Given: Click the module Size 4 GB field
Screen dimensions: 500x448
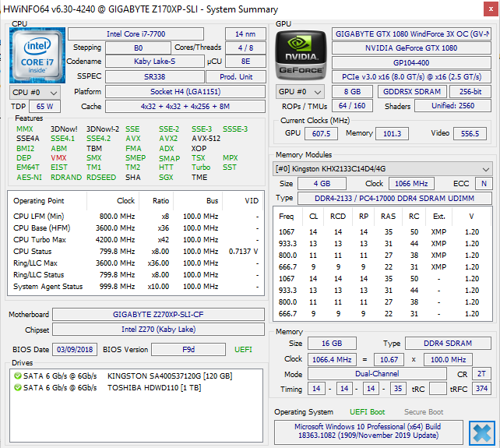Looking at the screenshot, I should (x=322, y=183).
